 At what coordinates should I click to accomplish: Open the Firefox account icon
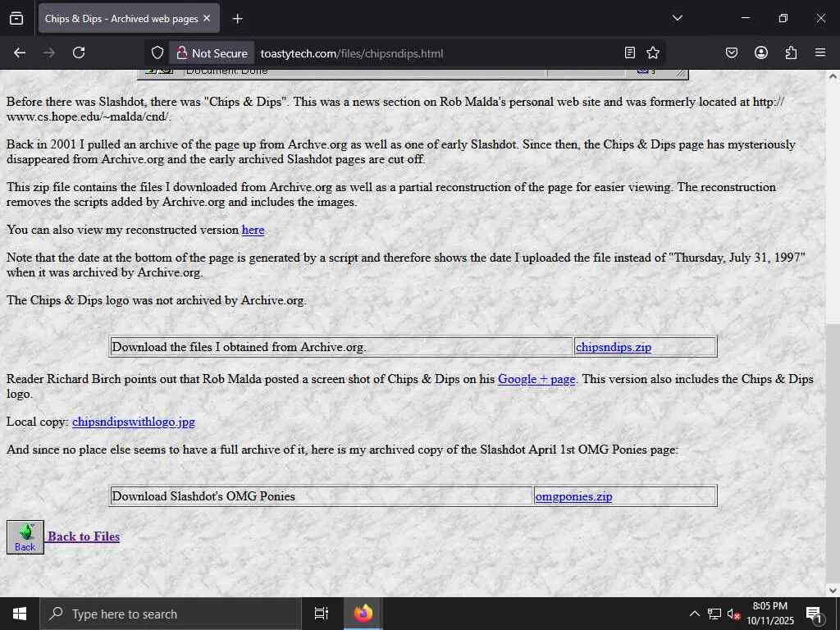pyautogui.click(x=761, y=52)
